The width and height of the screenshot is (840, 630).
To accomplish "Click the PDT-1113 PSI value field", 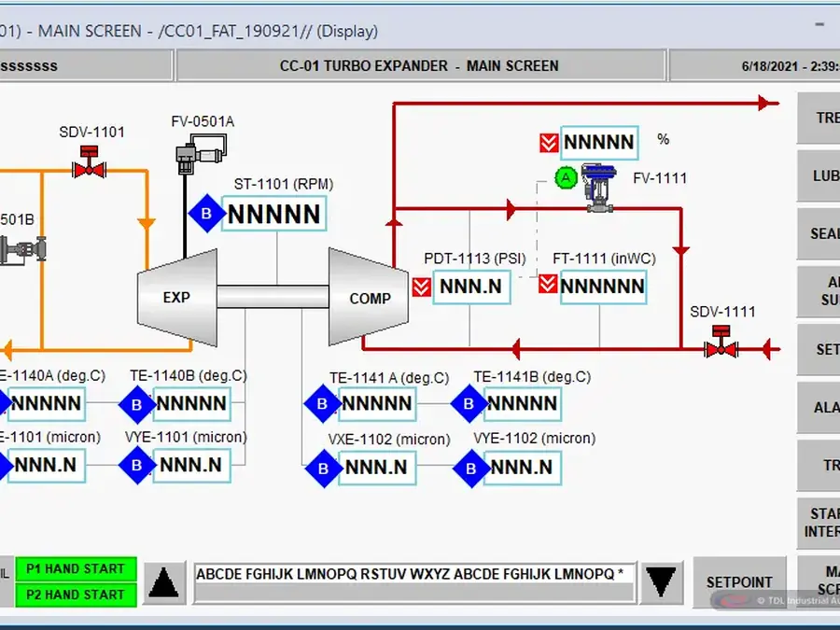I will click(x=471, y=287).
